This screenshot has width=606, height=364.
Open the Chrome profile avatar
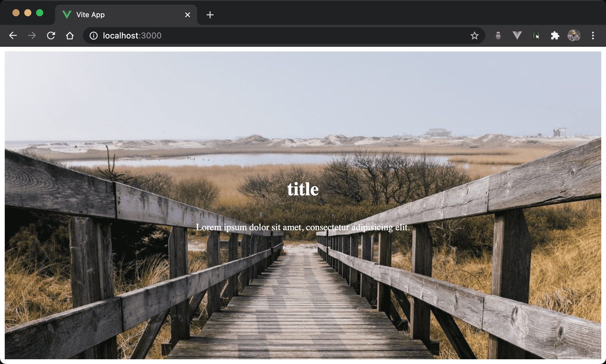pyautogui.click(x=574, y=36)
